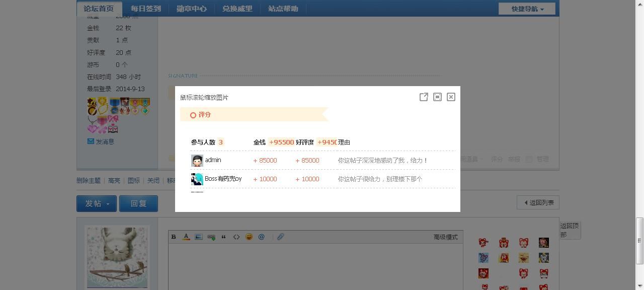Focus the reply text area
The width and height of the screenshot is (644, 290).
pyautogui.click(x=315, y=266)
